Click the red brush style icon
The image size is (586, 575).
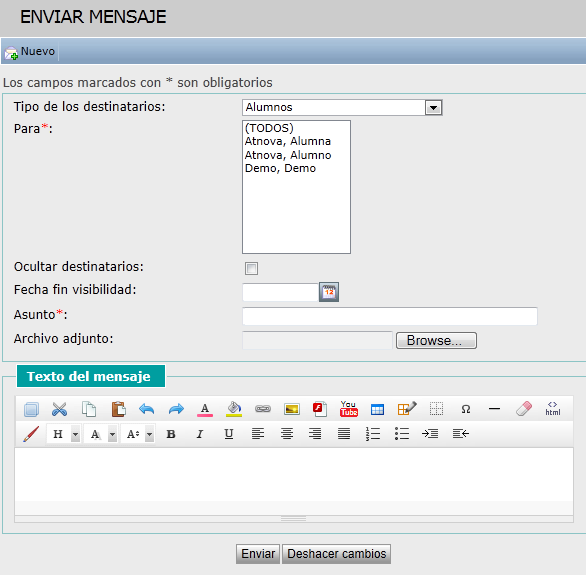31,434
